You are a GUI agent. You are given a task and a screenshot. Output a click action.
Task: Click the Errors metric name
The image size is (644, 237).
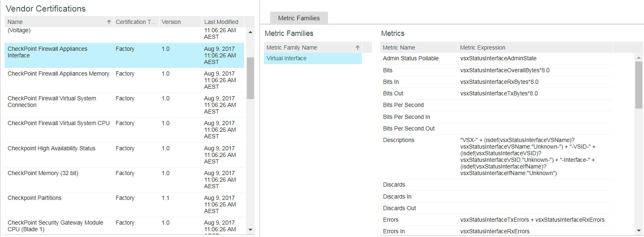click(391, 220)
